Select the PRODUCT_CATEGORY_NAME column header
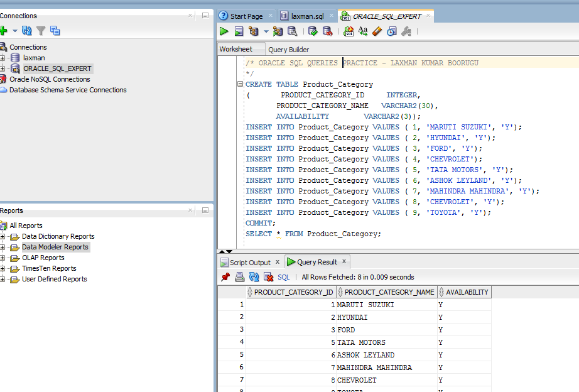The width and height of the screenshot is (579, 392). click(386, 291)
